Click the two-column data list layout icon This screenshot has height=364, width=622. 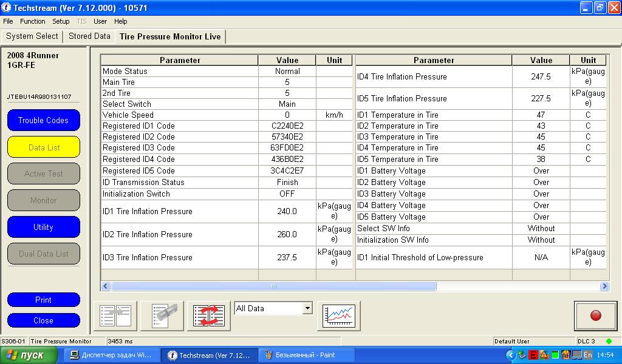pyautogui.click(x=115, y=315)
